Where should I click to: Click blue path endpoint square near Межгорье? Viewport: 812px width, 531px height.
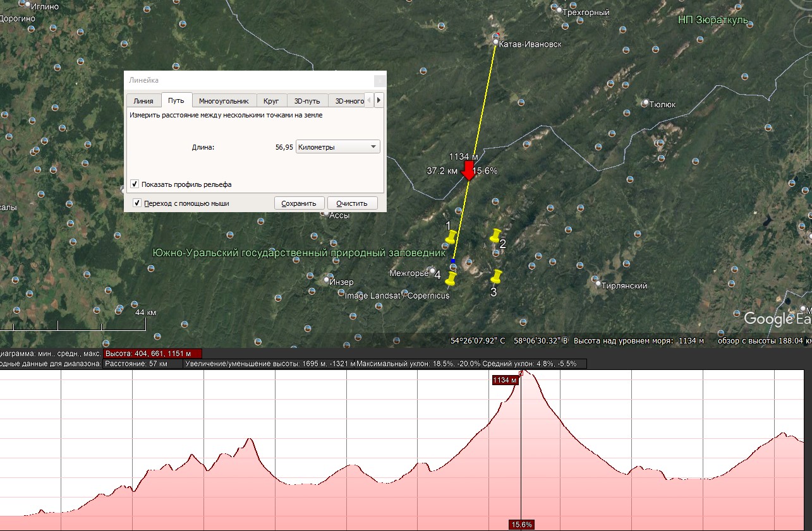(452, 261)
